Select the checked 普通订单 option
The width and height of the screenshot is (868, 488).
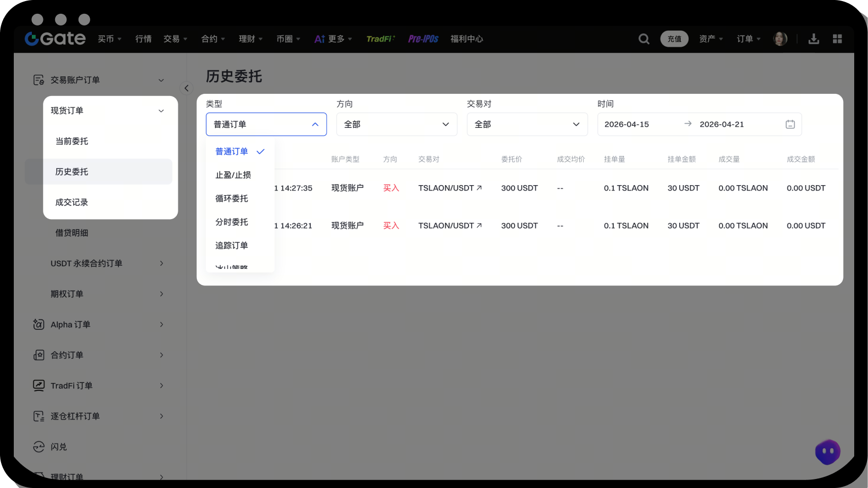click(x=232, y=152)
